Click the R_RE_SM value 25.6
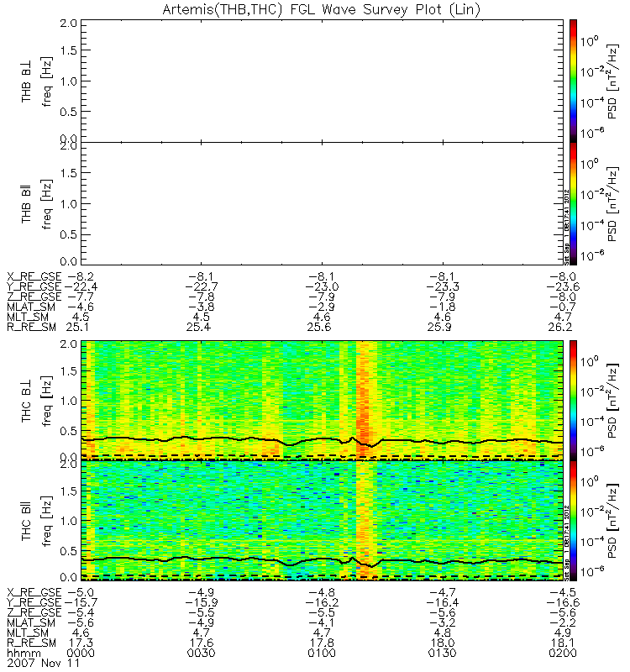The width and height of the screenshot is (630, 672). (x=319, y=327)
